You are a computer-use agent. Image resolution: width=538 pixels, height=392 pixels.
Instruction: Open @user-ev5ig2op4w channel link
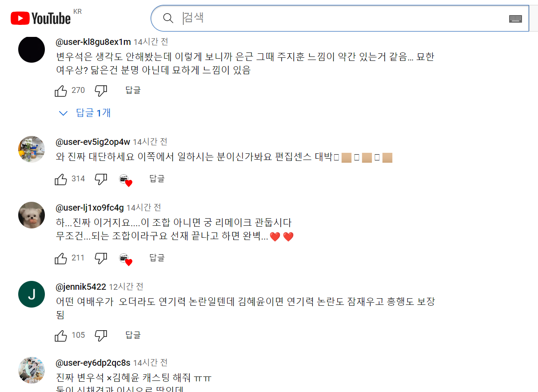(x=93, y=142)
